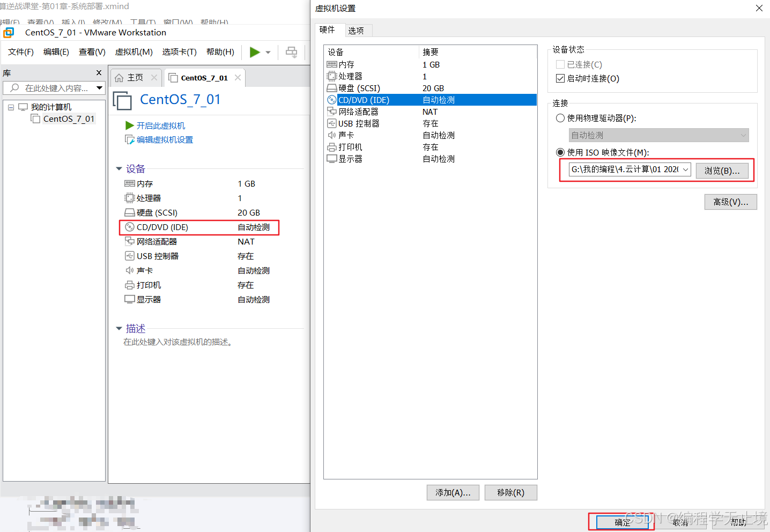The image size is (770, 532).
Task: Click 设备 column header in settings list
Action: [371, 52]
